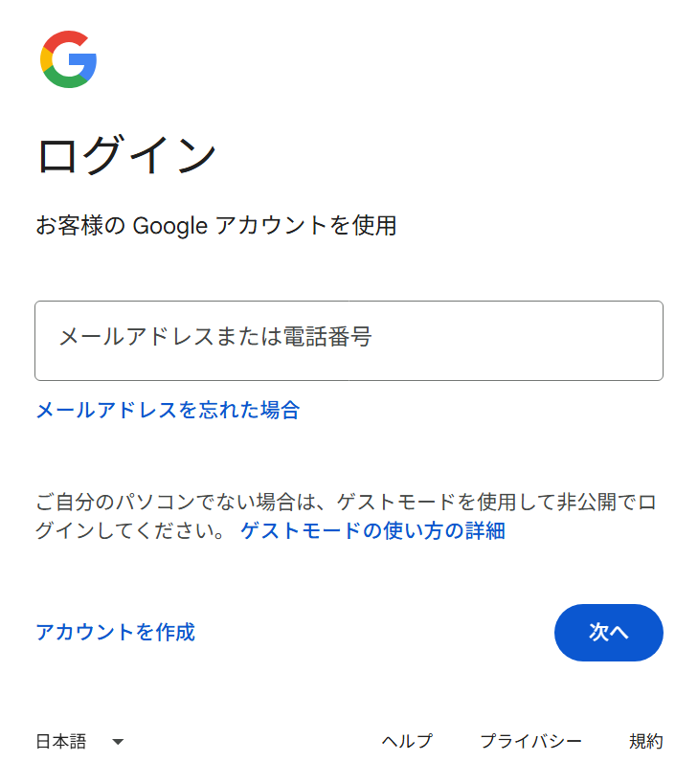Click the placeholder text inside the email field
The height and width of the screenshot is (784, 698).
(x=214, y=337)
